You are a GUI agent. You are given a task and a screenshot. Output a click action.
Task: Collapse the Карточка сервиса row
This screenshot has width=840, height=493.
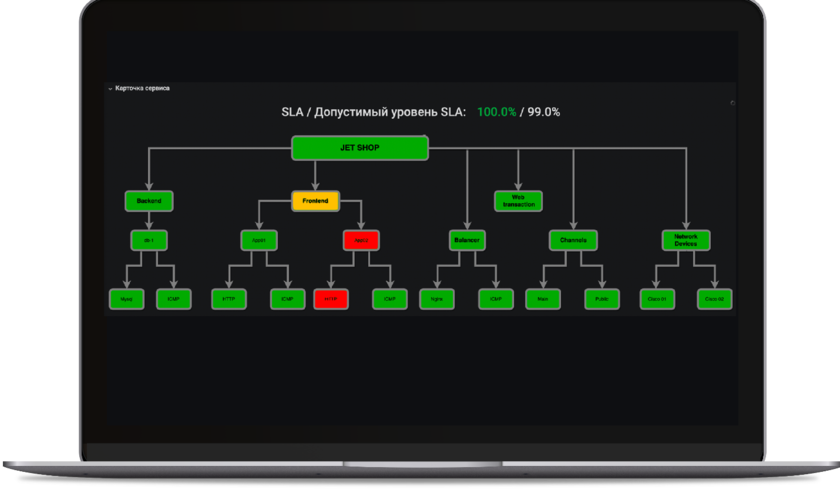pos(110,89)
